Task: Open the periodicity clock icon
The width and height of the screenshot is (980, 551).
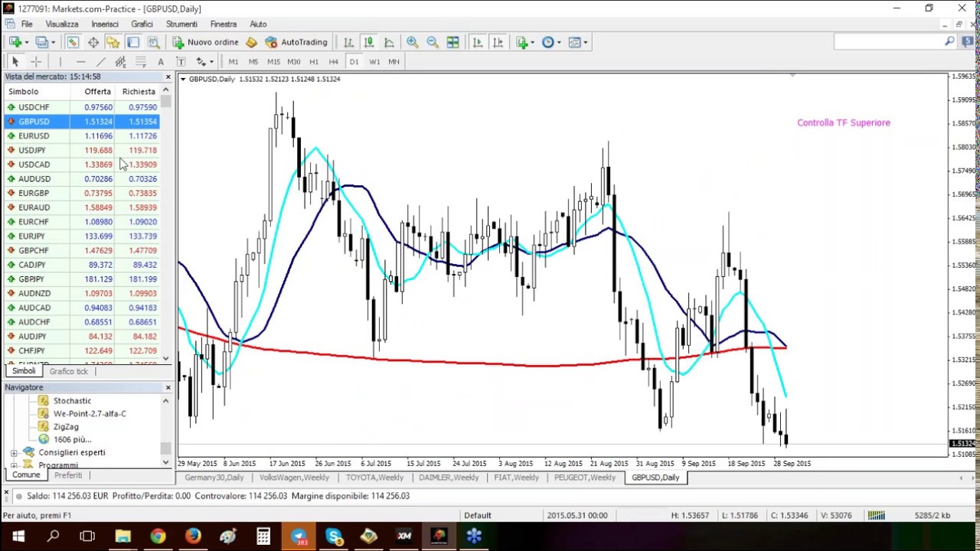Action: pyautogui.click(x=548, y=42)
